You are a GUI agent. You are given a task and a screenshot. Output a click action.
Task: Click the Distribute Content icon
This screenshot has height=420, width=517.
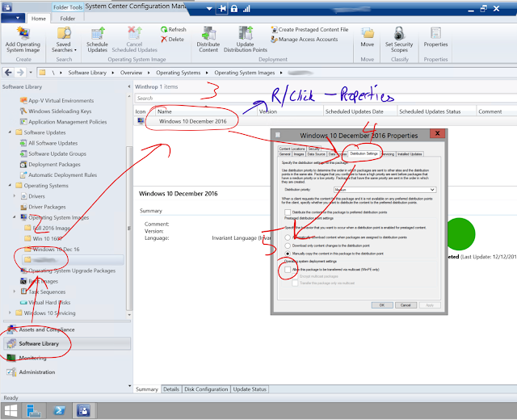[x=208, y=33]
